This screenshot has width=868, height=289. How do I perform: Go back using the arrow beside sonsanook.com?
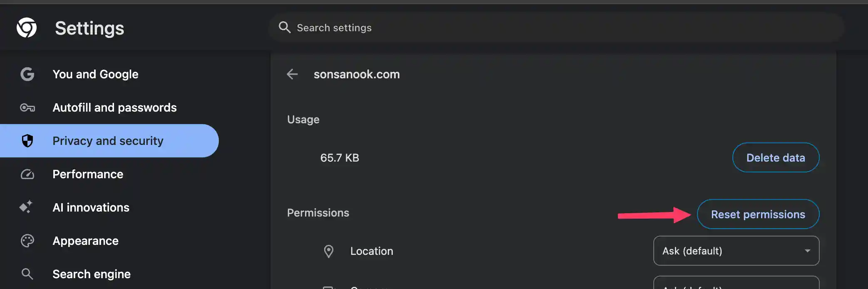292,74
